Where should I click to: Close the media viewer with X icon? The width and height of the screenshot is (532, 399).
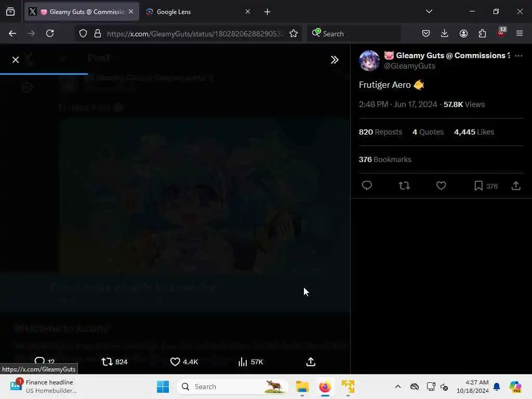click(x=15, y=60)
